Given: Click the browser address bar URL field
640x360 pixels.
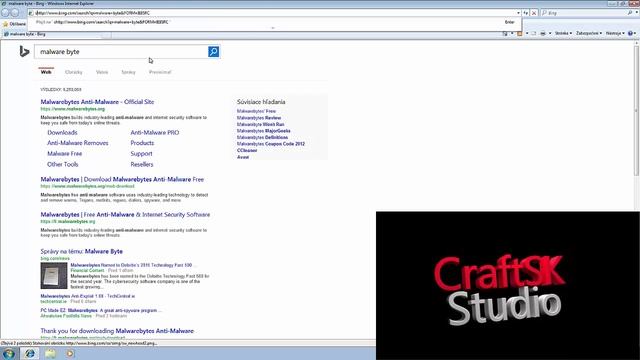Looking at the screenshot, I should click(x=273, y=13).
